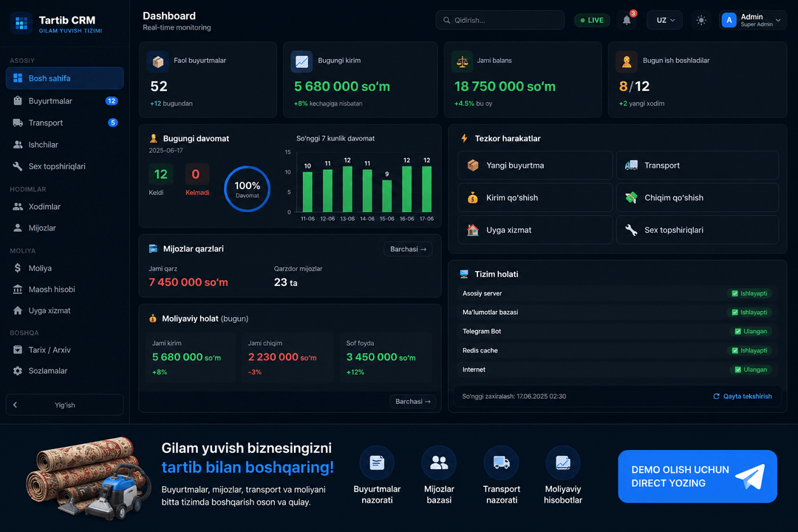This screenshot has width=798, height=532.
Task: Open Buyurtmalar in the sidebar
Action: [x=64, y=100]
